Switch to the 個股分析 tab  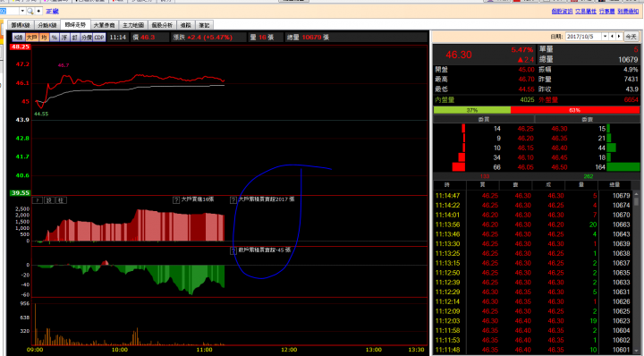coord(162,25)
